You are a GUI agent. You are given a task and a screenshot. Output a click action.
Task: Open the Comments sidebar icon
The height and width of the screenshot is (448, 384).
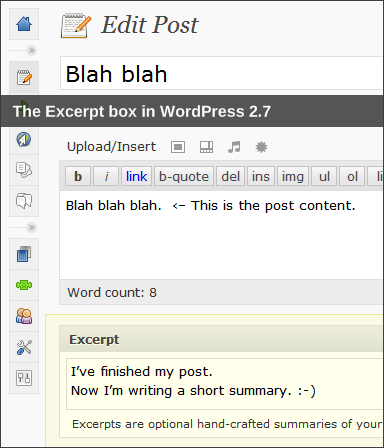(24, 201)
